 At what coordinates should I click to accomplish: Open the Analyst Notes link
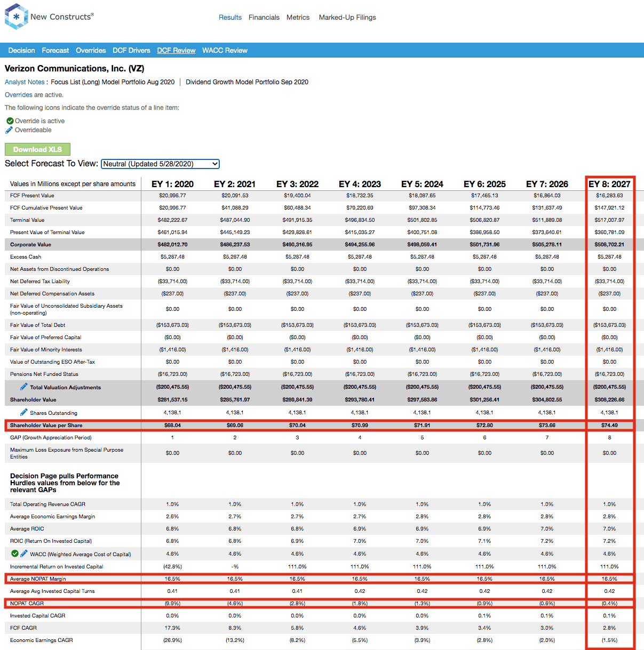(25, 82)
